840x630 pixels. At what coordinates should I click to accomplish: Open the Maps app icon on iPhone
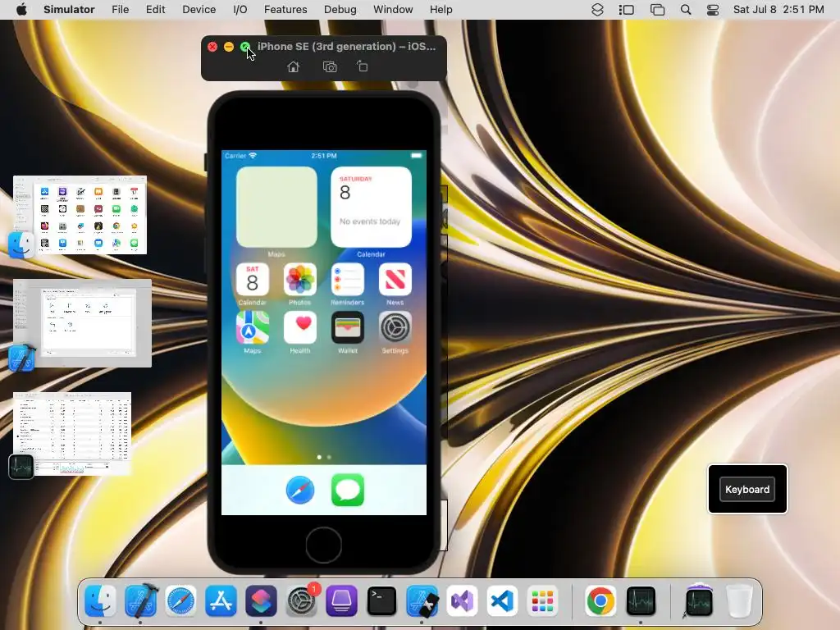click(253, 327)
